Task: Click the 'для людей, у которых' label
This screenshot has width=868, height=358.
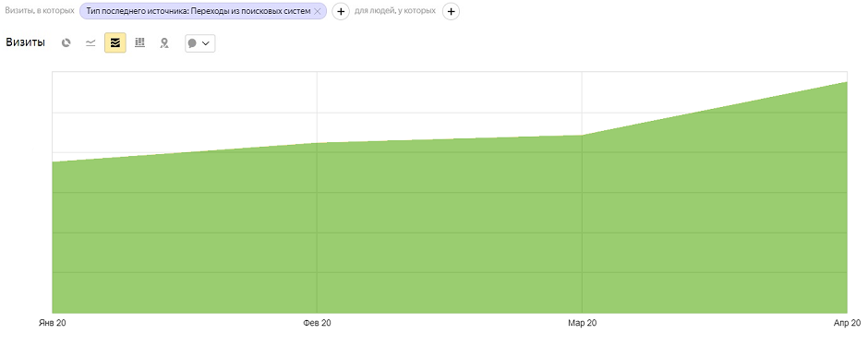Action: [x=394, y=10]
